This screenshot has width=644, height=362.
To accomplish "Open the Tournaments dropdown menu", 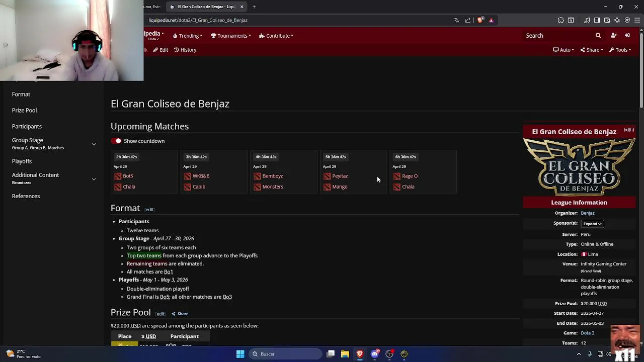I will click(x=231, y=36).
